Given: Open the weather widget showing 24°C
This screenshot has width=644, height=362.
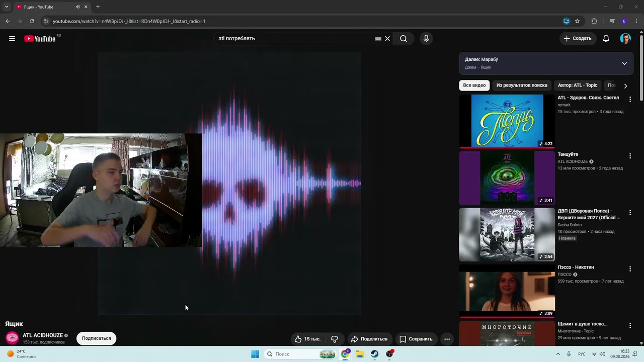Looking at the screenshot, I should 21,354.
